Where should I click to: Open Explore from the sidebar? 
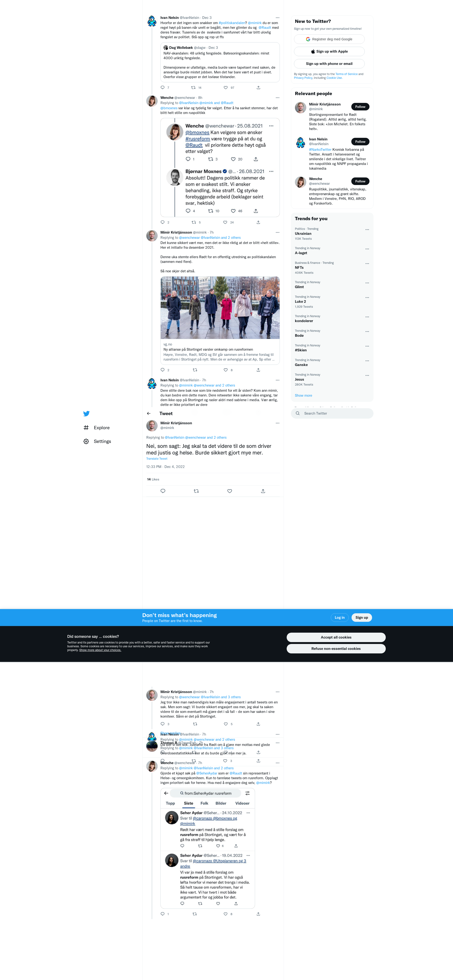click(x=96, y=428)
